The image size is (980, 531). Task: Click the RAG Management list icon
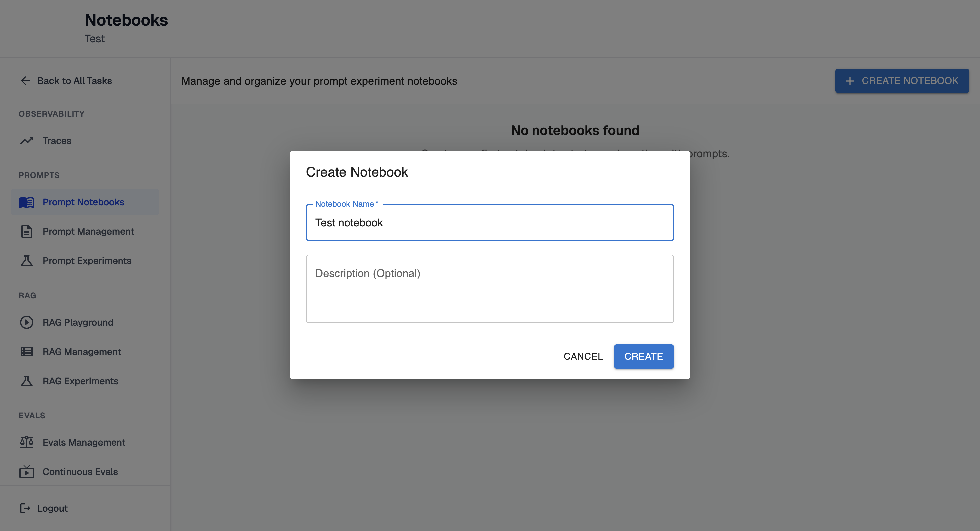click(27, 351)
